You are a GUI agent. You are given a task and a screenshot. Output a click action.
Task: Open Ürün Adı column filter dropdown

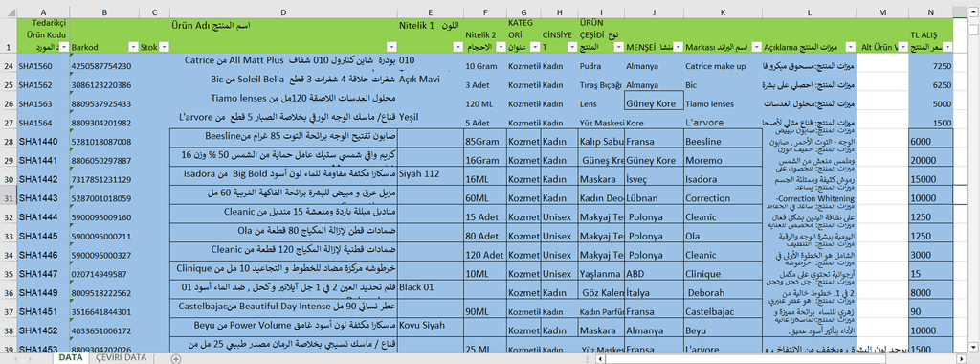[391, 47]
